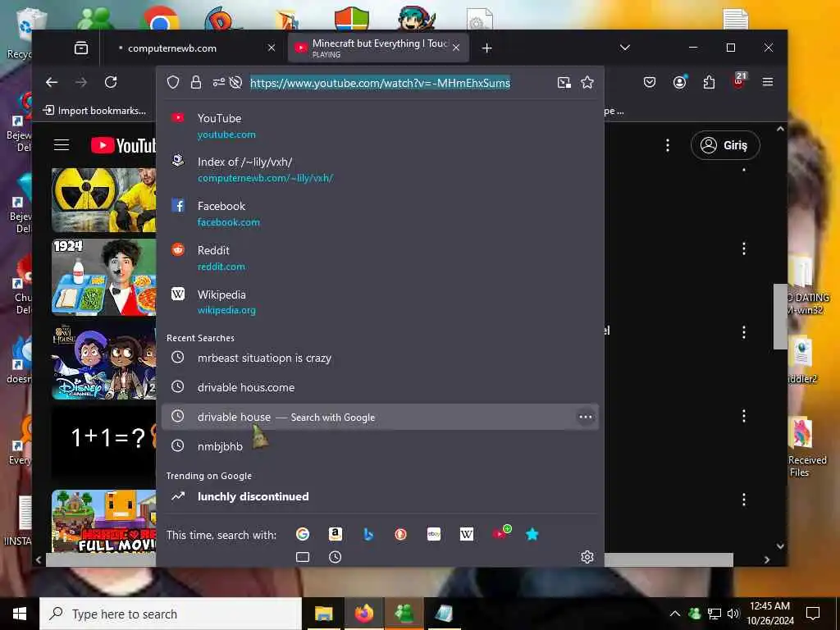Open the tracking protection shield icon
The height and width of the screenshot is (630, 840).
173,83
